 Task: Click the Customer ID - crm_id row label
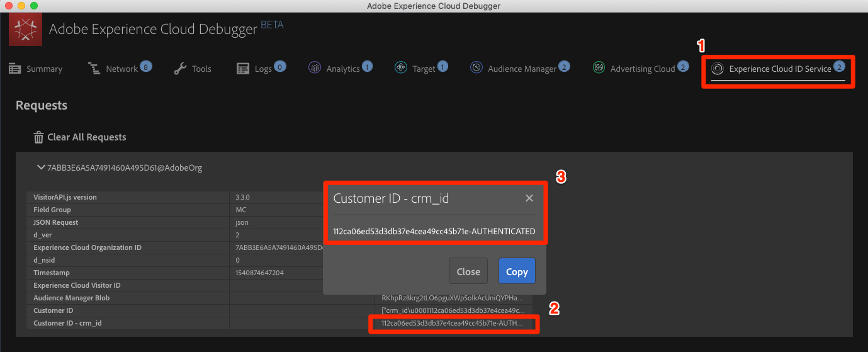[67, 323]
